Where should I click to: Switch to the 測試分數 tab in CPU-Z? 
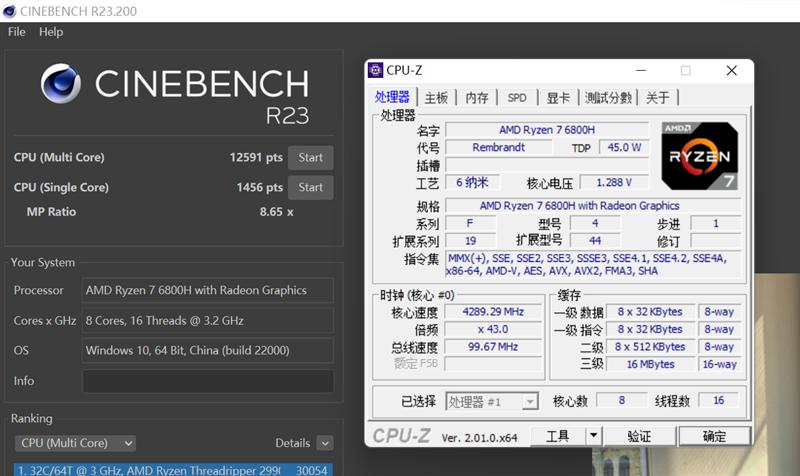[x=608, y=97]
